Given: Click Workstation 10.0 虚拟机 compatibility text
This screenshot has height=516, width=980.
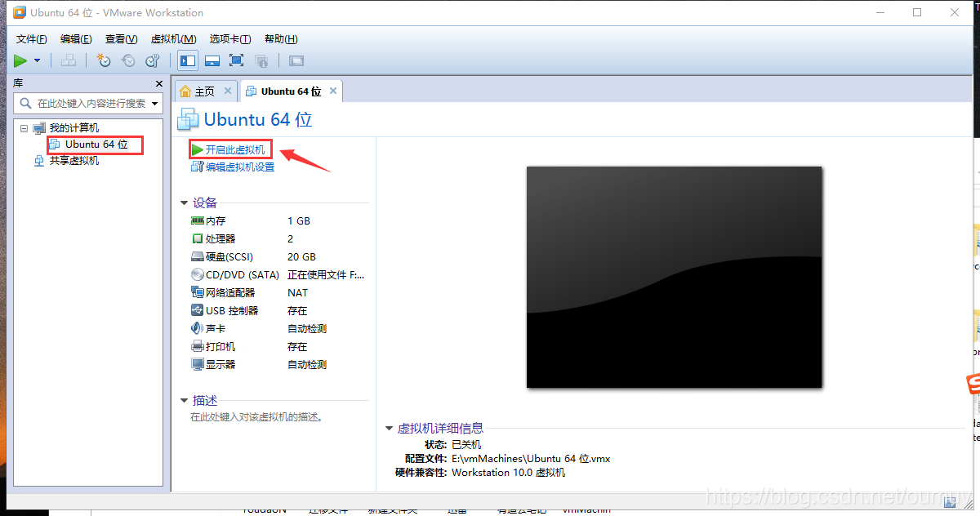Looking at the screenshot, I should point(508,473).
